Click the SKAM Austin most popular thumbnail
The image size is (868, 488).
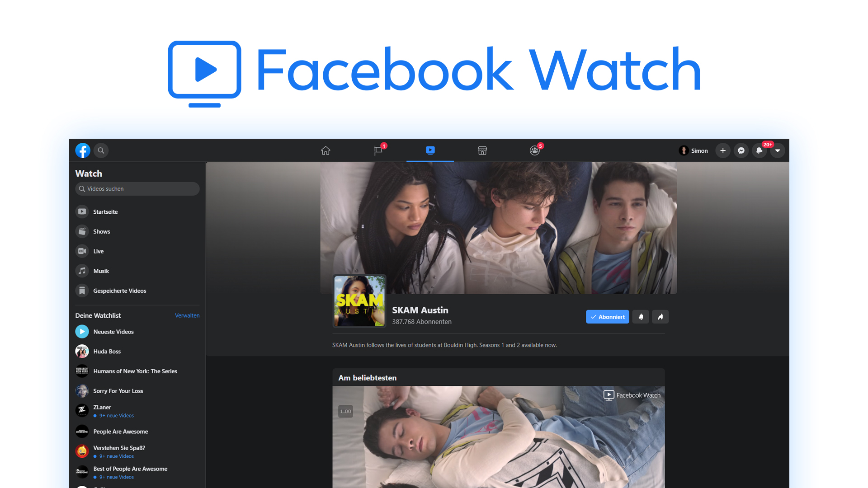498,437
